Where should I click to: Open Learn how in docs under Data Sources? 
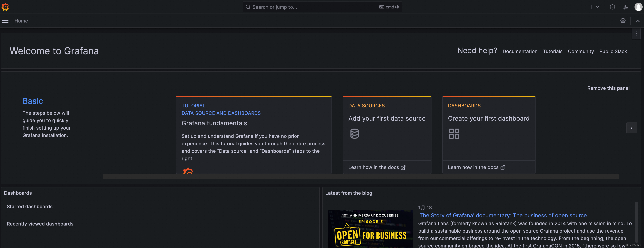377,167
